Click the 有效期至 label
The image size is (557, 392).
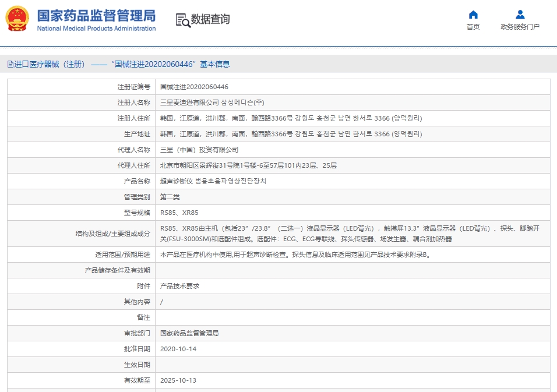tap(137, 380)
